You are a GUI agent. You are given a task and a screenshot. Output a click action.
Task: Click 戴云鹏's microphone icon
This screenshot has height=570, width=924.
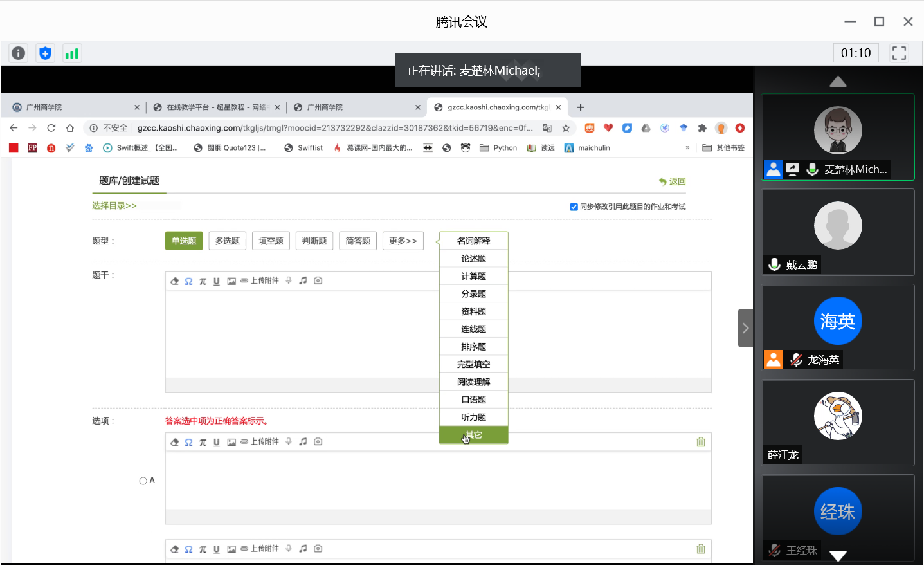point(774,264)
